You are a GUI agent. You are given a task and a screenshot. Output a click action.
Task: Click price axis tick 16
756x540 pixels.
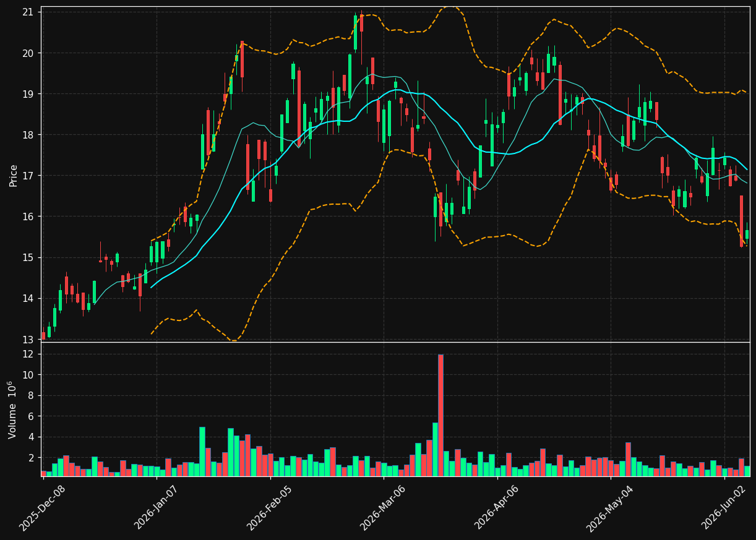tap(28, 216)
